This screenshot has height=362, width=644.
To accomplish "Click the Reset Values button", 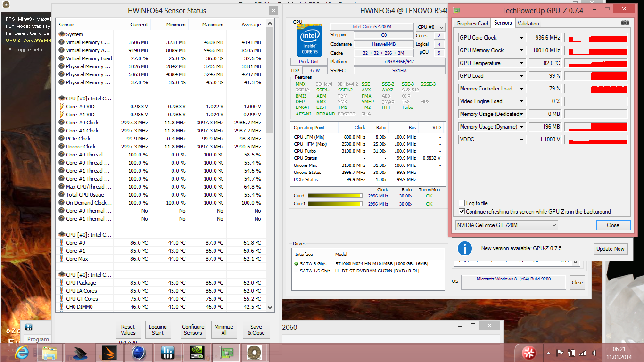I will (x=128, y=329).
